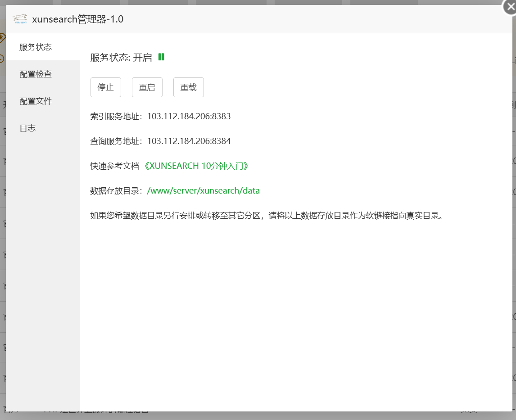The image size is (516, 420).
Task: Pause the service using the green status indicator
Action: 162,57
